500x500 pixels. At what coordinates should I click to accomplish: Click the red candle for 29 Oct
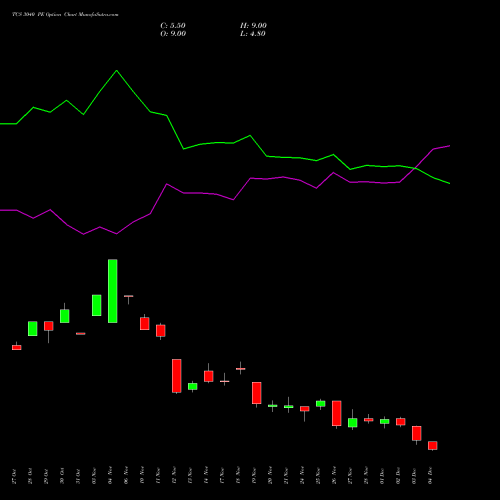click(49, 326)
